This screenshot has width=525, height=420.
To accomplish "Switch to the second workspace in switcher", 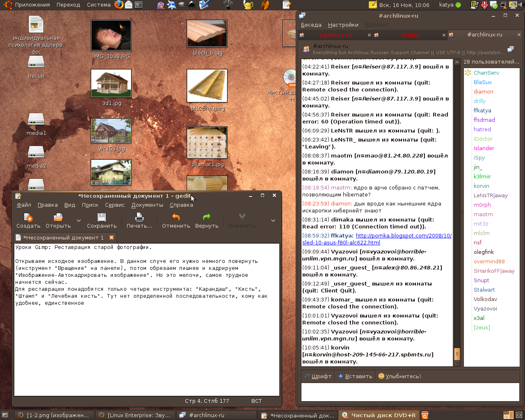I will (x=518, y=415).
